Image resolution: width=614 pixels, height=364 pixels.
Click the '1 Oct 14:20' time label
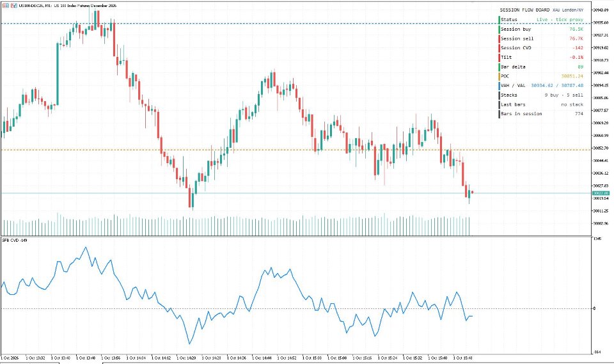click(x=187, y=358)
